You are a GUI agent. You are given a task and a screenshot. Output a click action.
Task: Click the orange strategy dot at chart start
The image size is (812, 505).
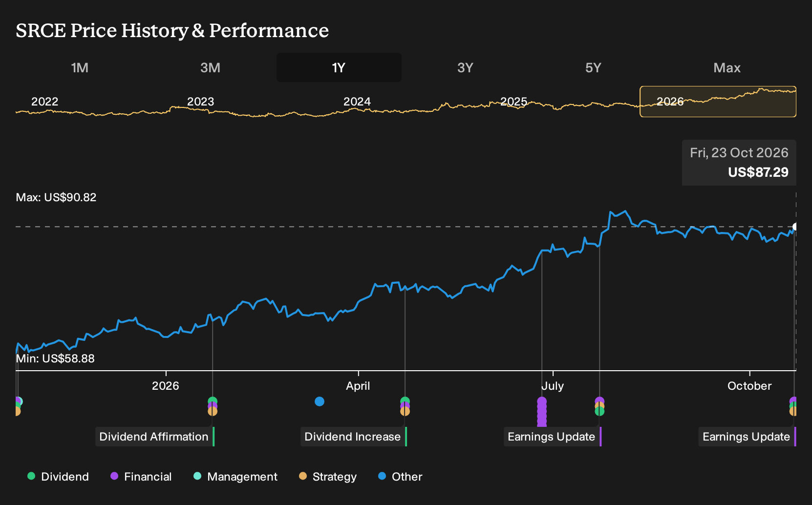[x=17, y=412]
